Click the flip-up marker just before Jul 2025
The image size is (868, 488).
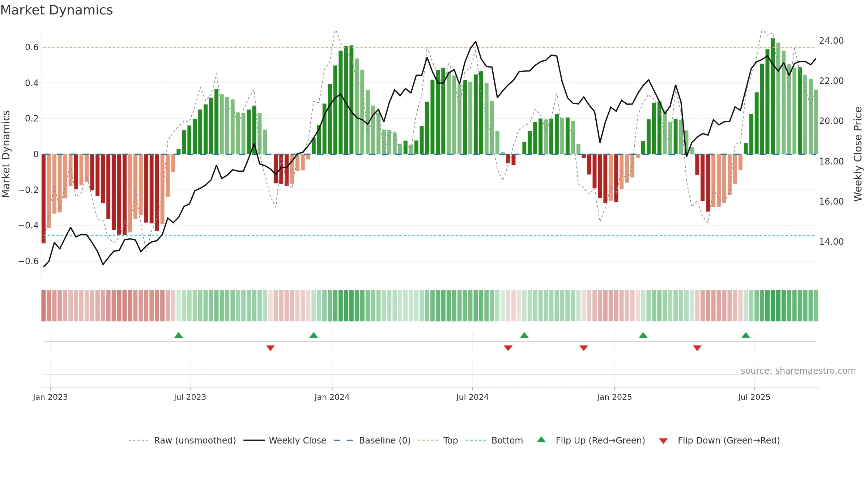tap(746, 335)
